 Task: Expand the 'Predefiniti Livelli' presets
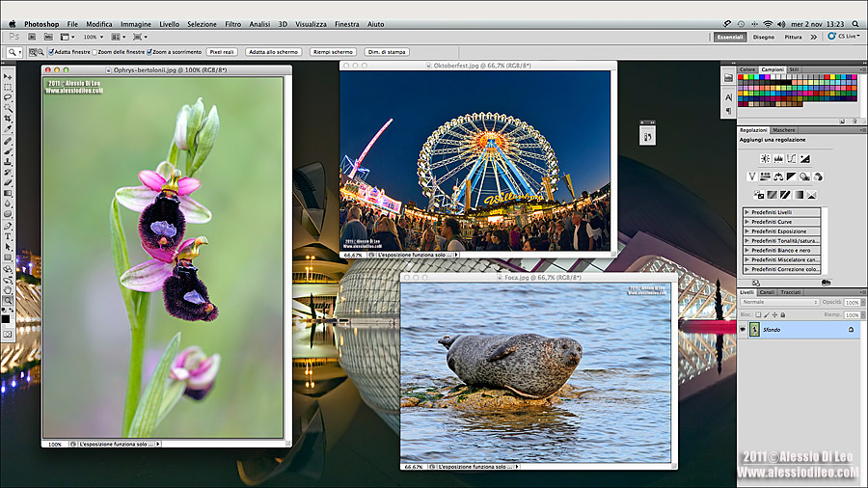747,212
